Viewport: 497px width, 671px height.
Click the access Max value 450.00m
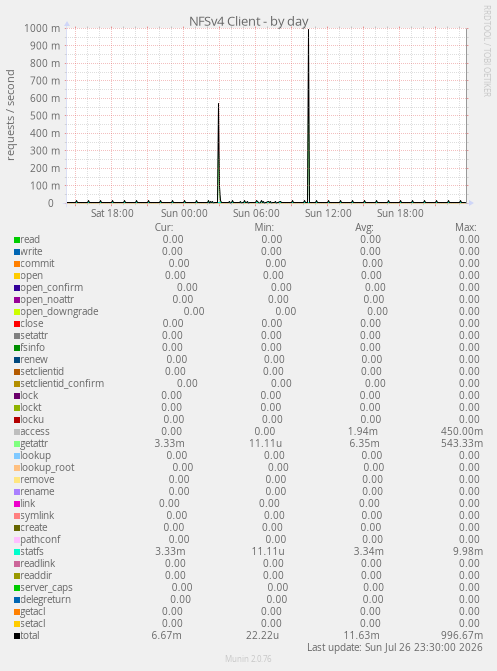pos(462,431)
